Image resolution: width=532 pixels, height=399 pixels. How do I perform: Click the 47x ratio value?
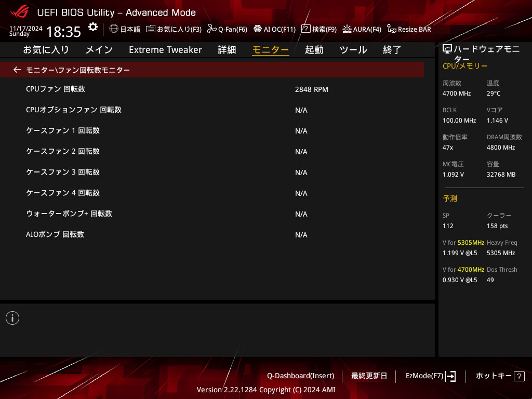coord(447,148)
